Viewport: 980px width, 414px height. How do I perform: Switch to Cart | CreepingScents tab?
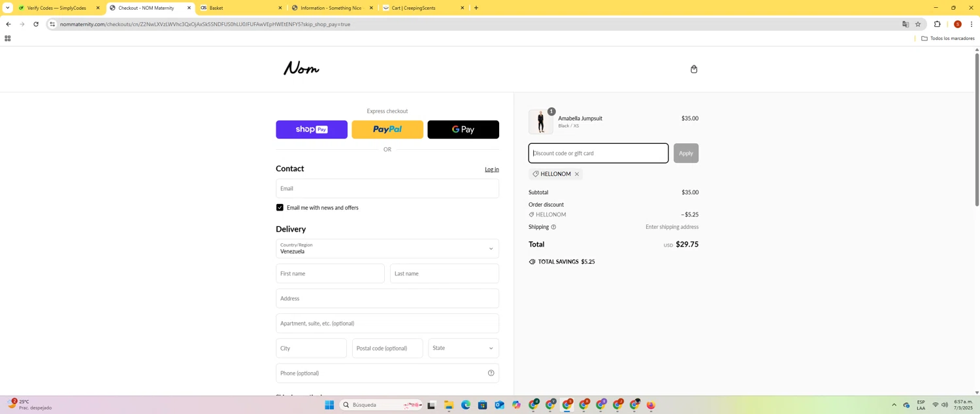421,8
